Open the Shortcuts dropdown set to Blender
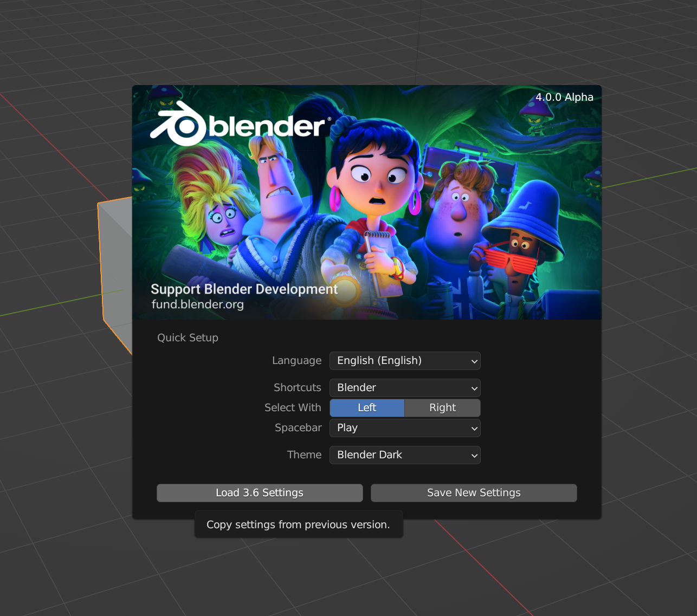Viewport: 697px width, 616px height. click(405, 388)
